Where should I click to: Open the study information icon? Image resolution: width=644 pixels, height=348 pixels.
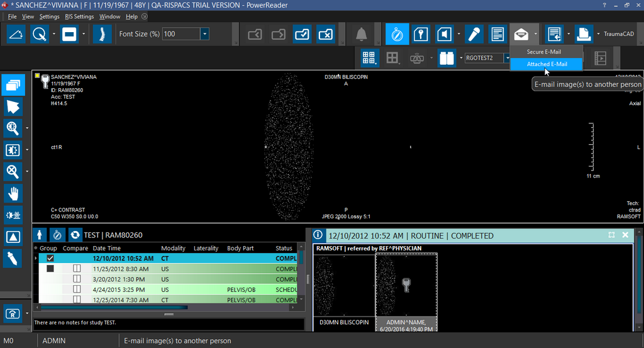pos(318,235)
